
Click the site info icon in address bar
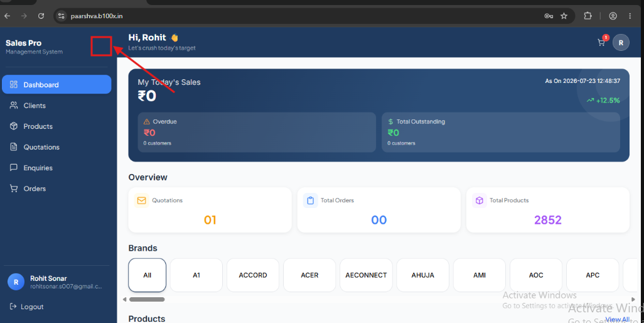[x=61, y=16]
